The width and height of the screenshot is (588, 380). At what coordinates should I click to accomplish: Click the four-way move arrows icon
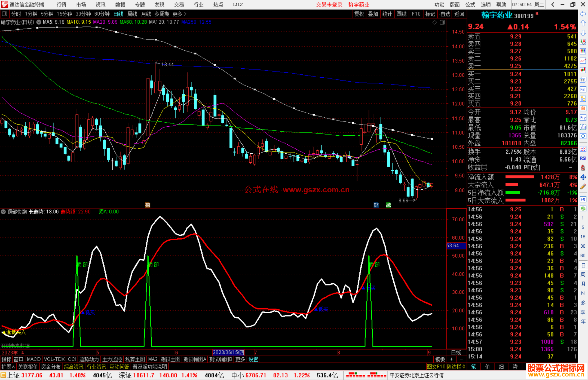tap(583, 177)
